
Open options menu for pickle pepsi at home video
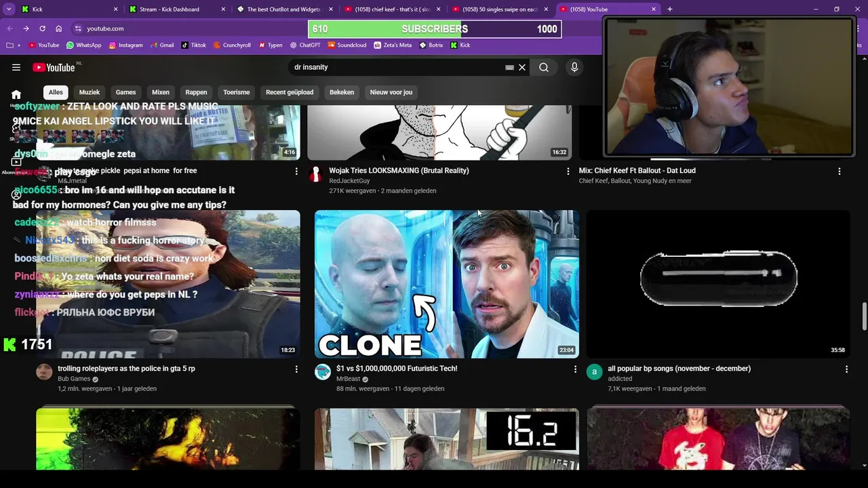coord(296,171)
